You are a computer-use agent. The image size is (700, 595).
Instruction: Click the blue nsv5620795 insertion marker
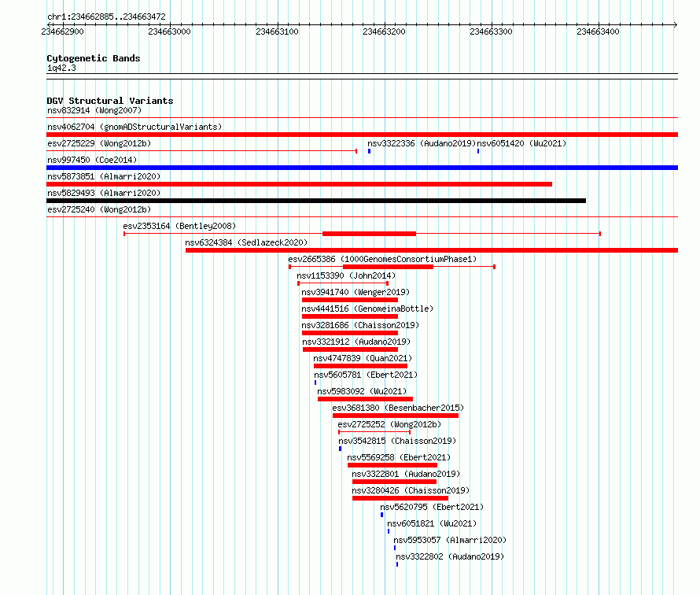381,515
